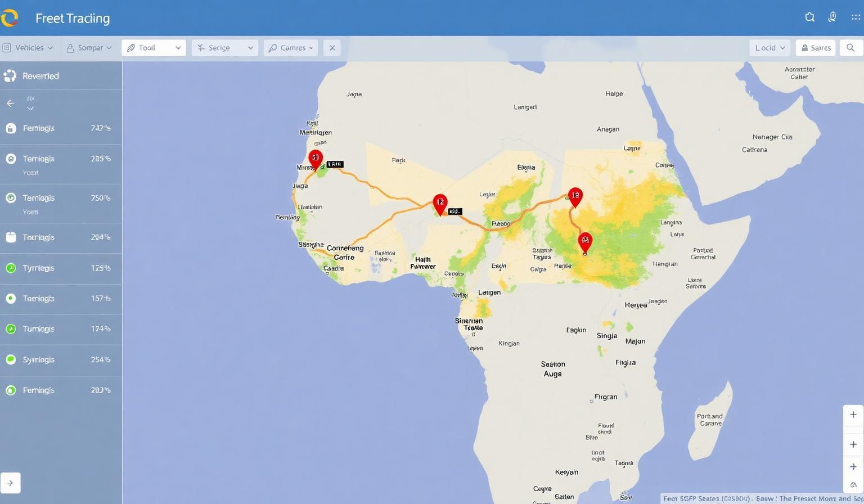The height and width of the screenshot is (504, 864).
Task: Click the middle plus map control
Action: (x=853, y=444)
